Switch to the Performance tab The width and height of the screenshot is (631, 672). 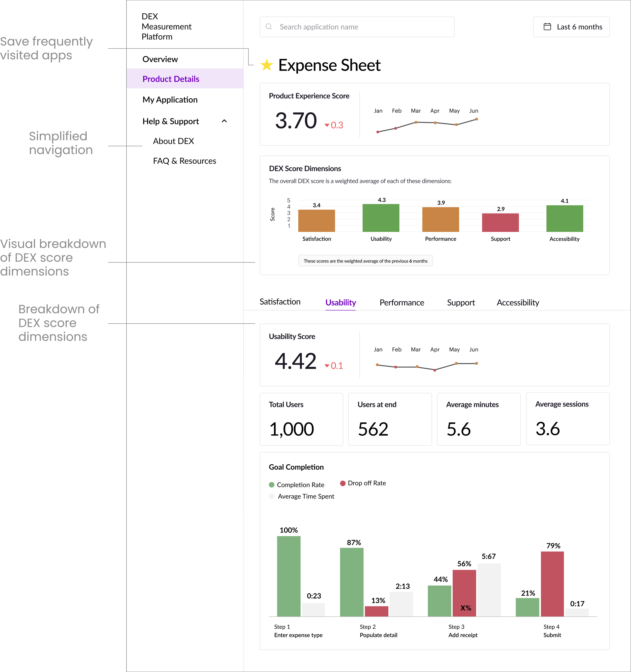click(402, 303)
